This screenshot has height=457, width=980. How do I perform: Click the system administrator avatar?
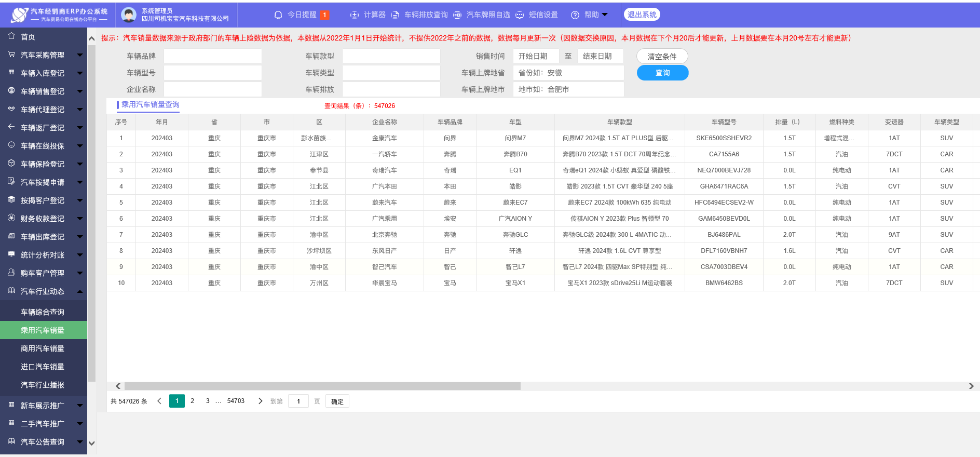129,15
